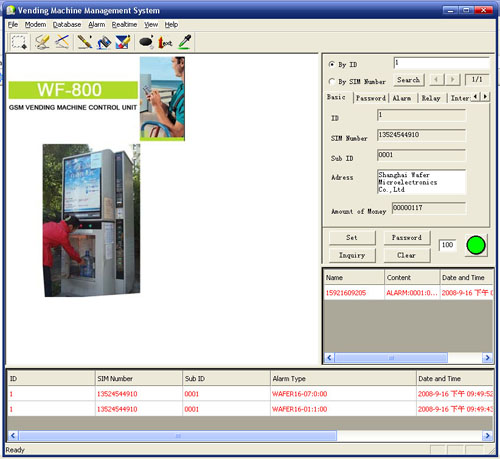Select the By SIM Number radio option
Screen dimensions: 500x459
332,81
